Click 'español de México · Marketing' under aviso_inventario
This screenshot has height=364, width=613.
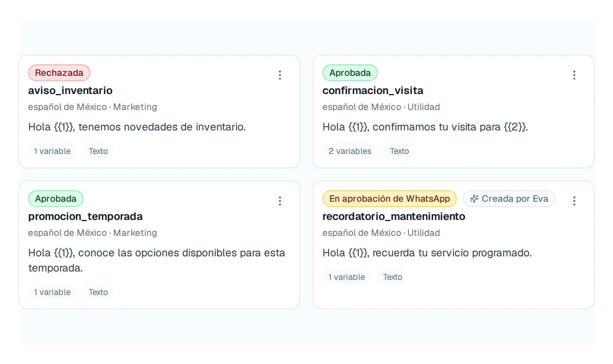(x=93, y=107)
